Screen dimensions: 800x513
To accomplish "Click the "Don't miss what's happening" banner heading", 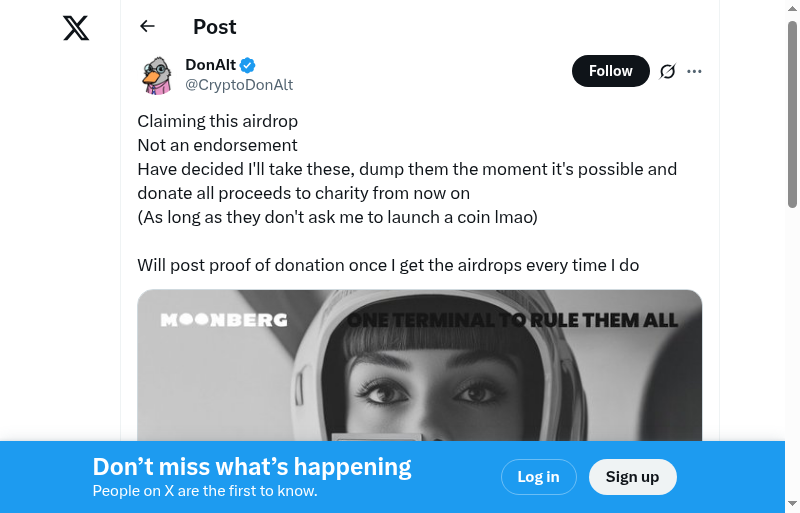I will point(252,467).
